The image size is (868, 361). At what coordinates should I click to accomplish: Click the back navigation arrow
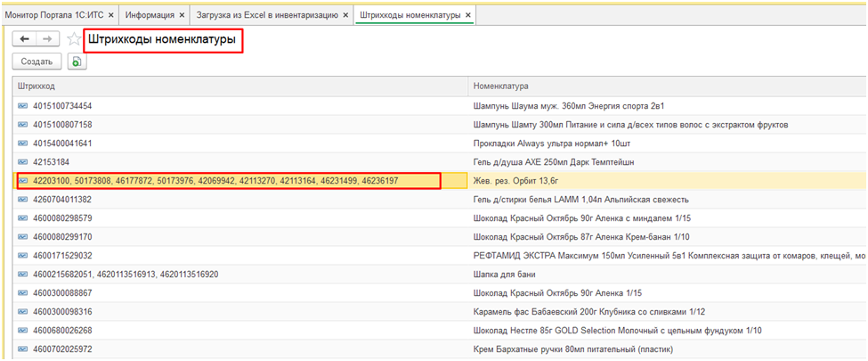(x=24, y=39)
